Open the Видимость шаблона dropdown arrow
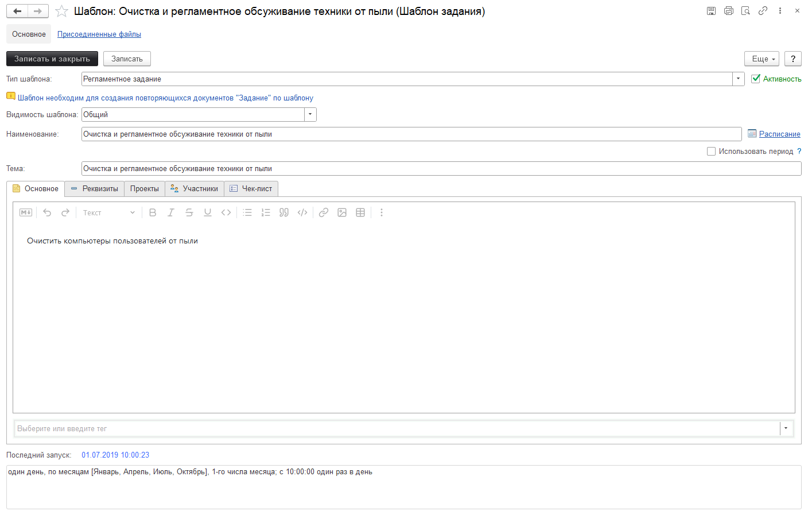The height and width of the screenshot is (515, 812). click(310, 115)
